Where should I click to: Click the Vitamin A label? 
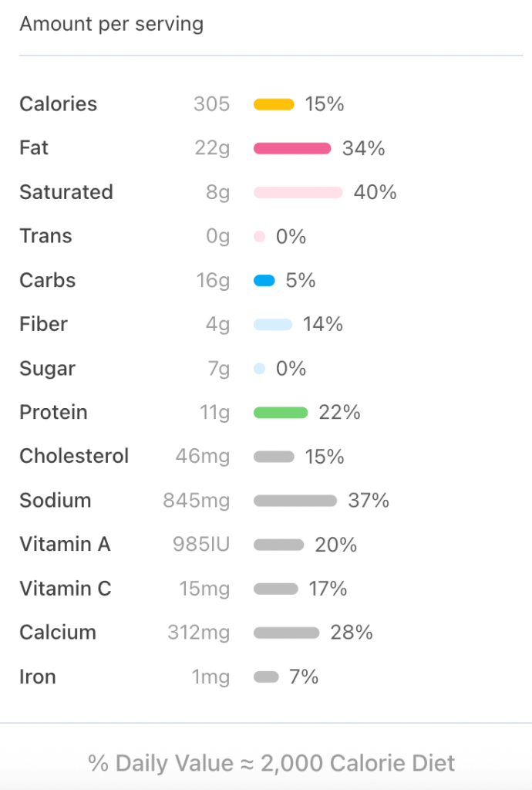65,545
